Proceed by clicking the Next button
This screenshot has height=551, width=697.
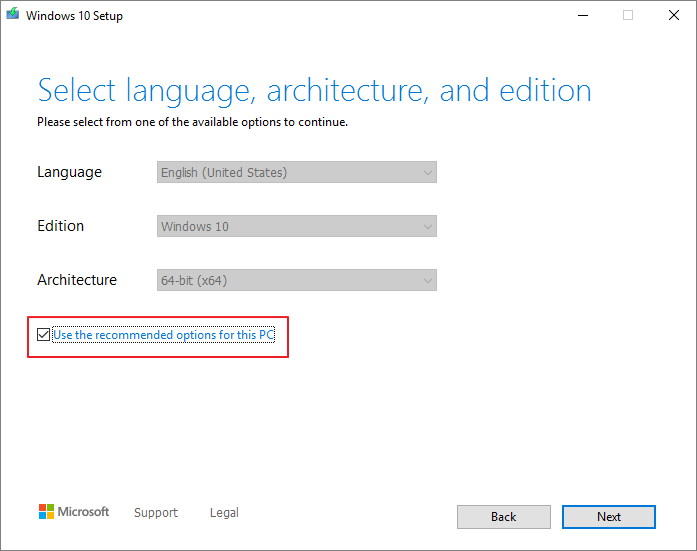[609, 517]
